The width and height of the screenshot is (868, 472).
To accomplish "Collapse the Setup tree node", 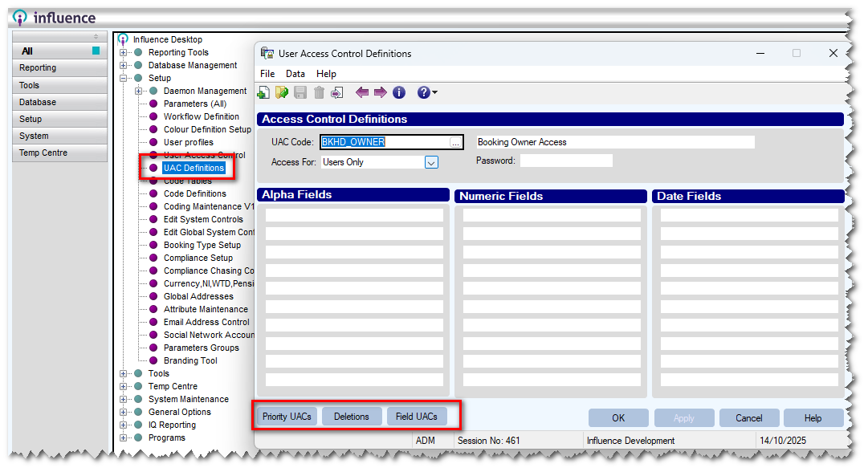I will pyautogui.click(x=124, y=78).
